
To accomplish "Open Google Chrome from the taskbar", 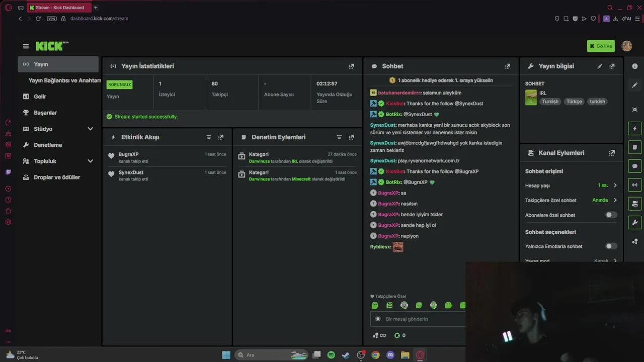I will (375, 355).
